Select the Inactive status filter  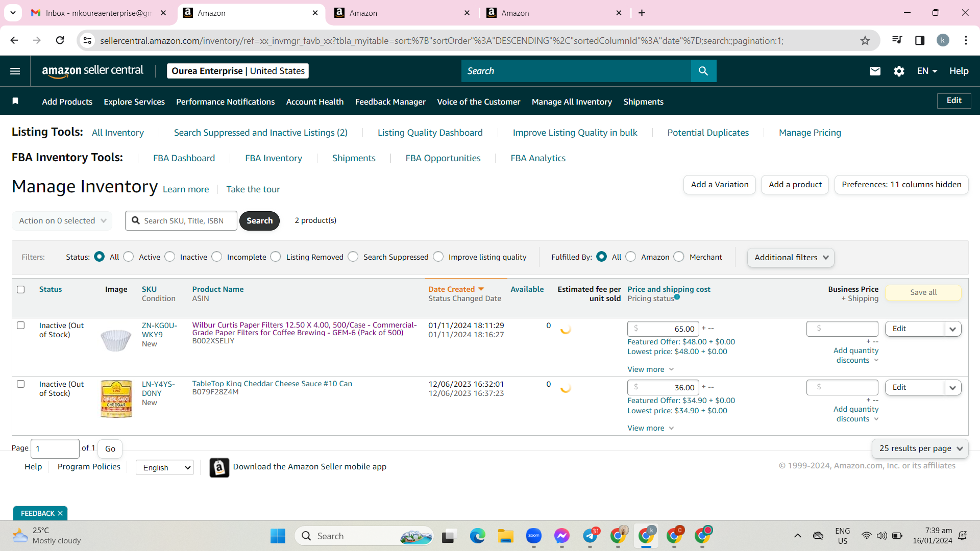coord(170,257)
